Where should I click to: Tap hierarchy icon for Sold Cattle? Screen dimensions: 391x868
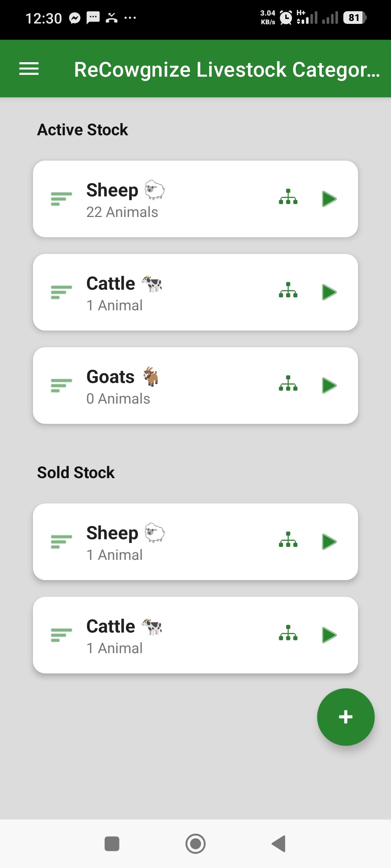tap(288, 633)
